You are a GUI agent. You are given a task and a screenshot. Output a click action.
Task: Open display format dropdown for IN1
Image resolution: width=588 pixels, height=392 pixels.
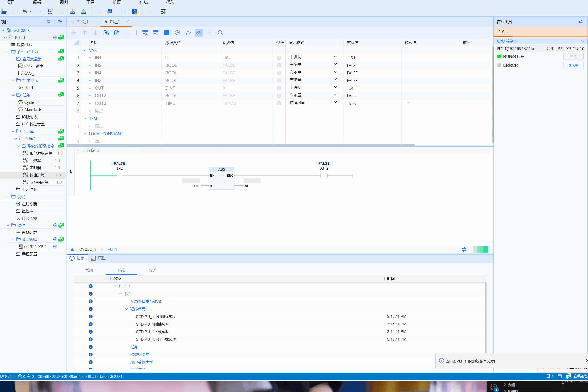tap(335, 57)
